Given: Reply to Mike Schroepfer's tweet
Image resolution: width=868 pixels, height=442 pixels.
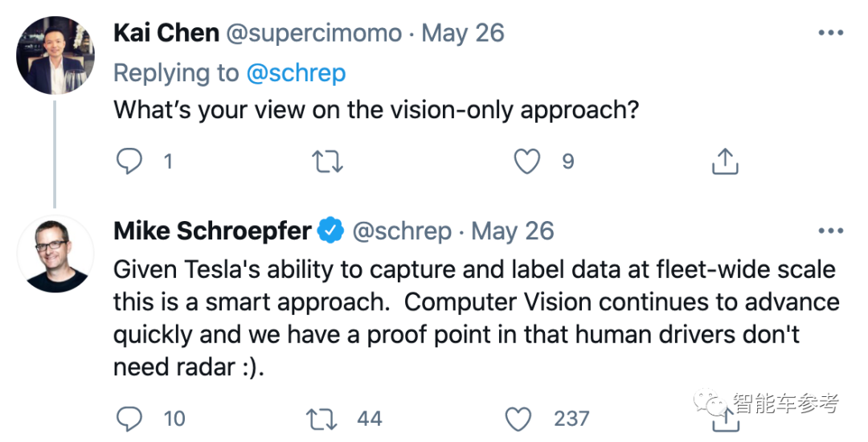Looking at the screenshot, I should (x=129, y=418).
